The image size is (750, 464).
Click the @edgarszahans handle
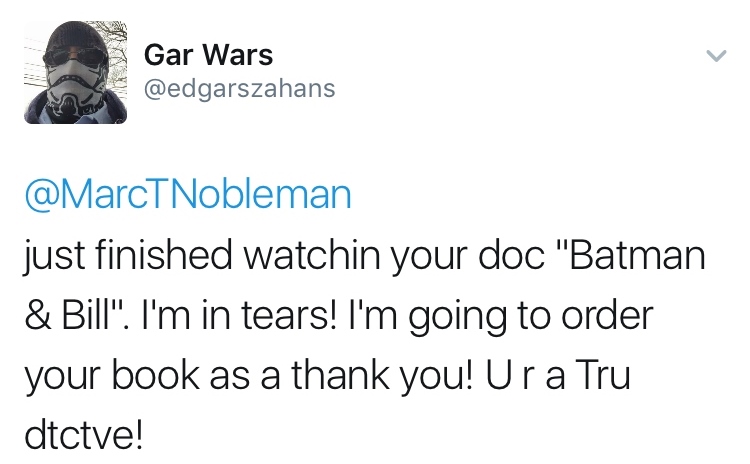239,89
